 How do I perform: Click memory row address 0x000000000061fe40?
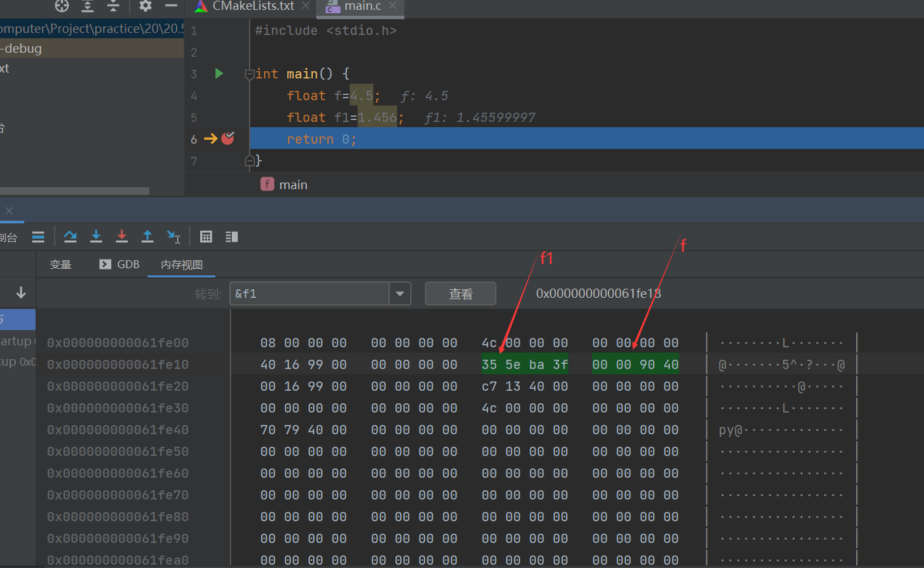click(118, 430)
